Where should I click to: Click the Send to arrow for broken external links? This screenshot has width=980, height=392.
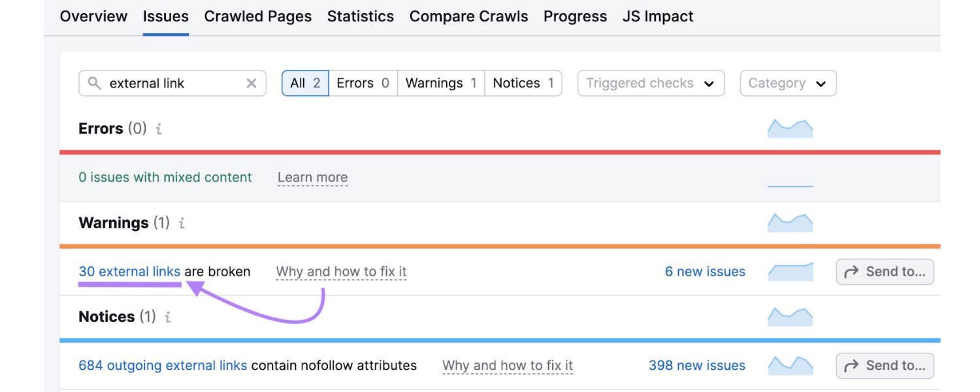pos(884,272)
